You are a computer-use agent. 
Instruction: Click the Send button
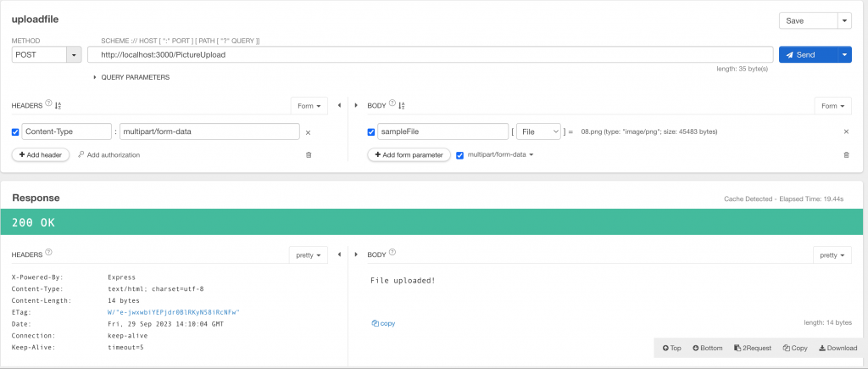(807, 55)
